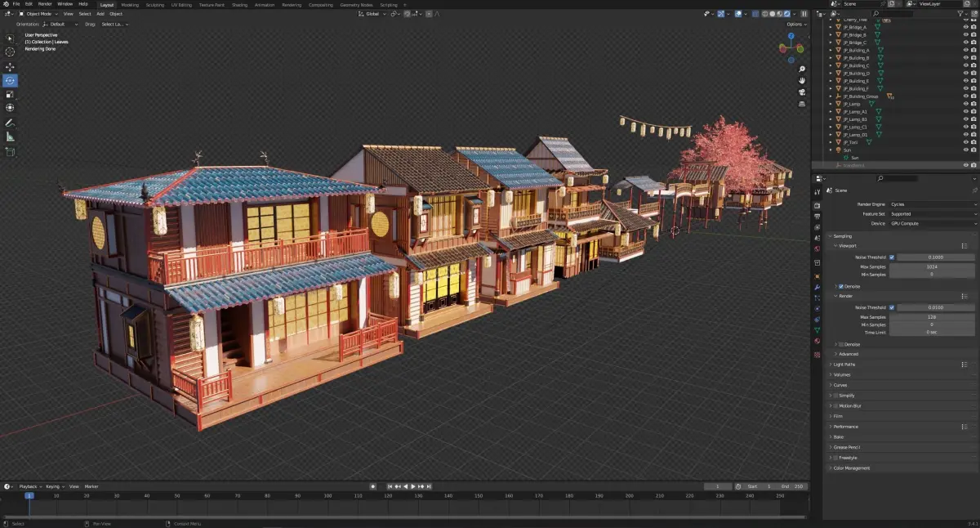The image size is (980, 528).
Task: Toggle Viewport Noise Threshold checkbox
Action: (892, 257)
